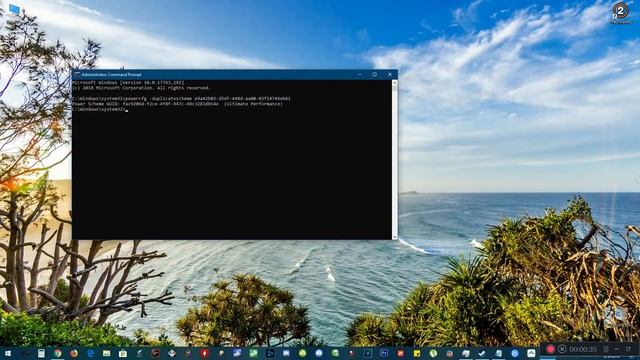Open the Windows Start menu
This screenshot has width=640, height=360.
click(7, 353)
